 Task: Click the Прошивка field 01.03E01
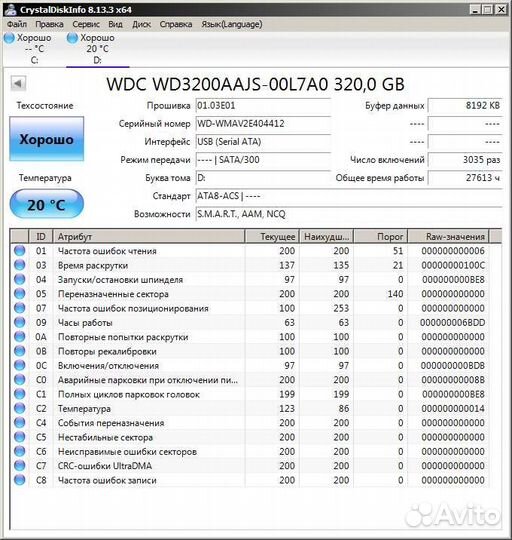(263, 105)
